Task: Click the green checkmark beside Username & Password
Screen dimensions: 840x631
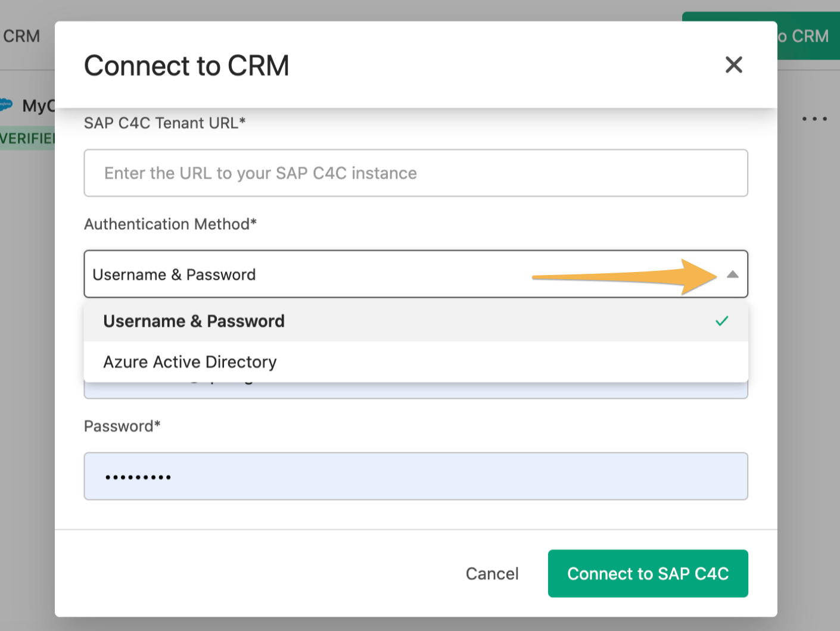Action: 722,321
